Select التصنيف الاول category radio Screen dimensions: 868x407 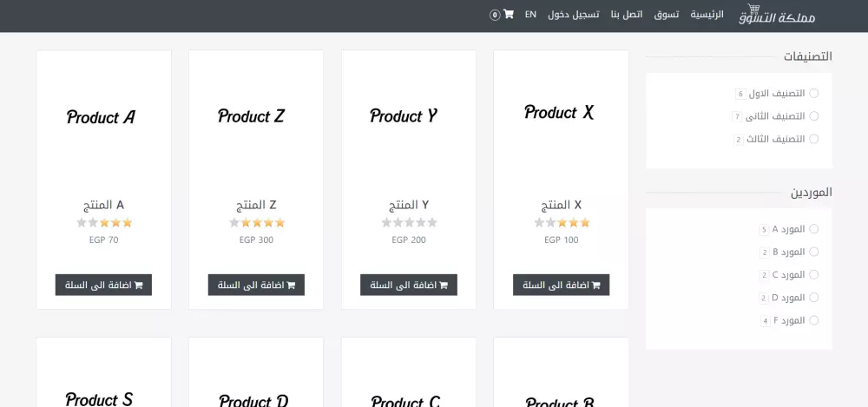814,93
